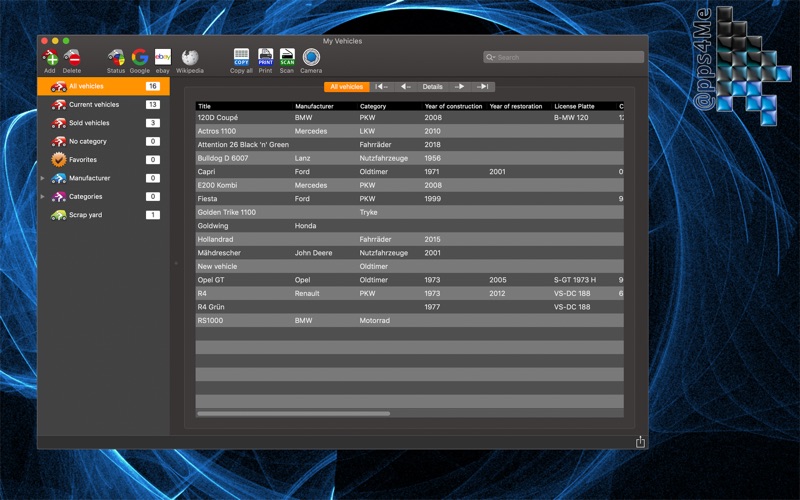Select Sold vehicles in the sidebar
This screenshot has height=500, width=800.
104,123
